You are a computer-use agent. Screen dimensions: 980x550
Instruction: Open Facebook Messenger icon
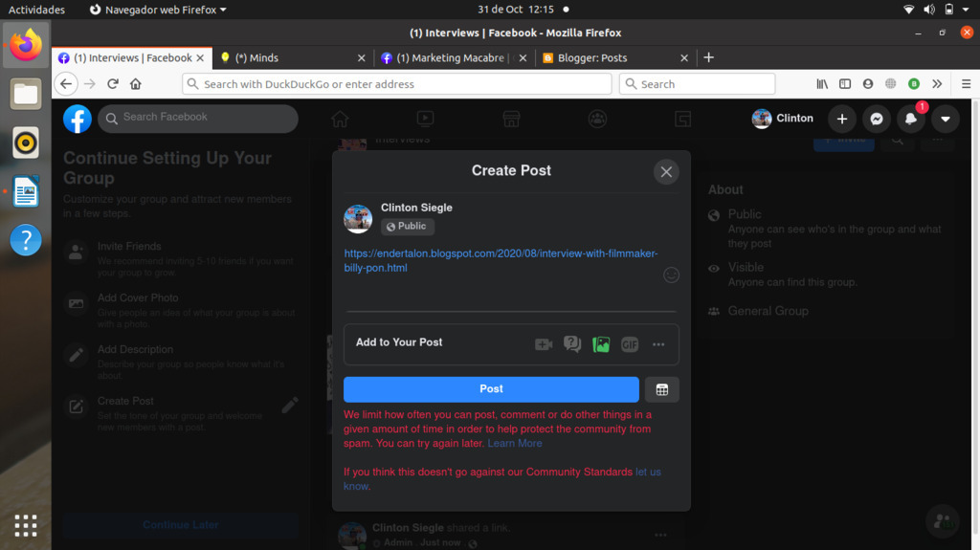[876, 119]
